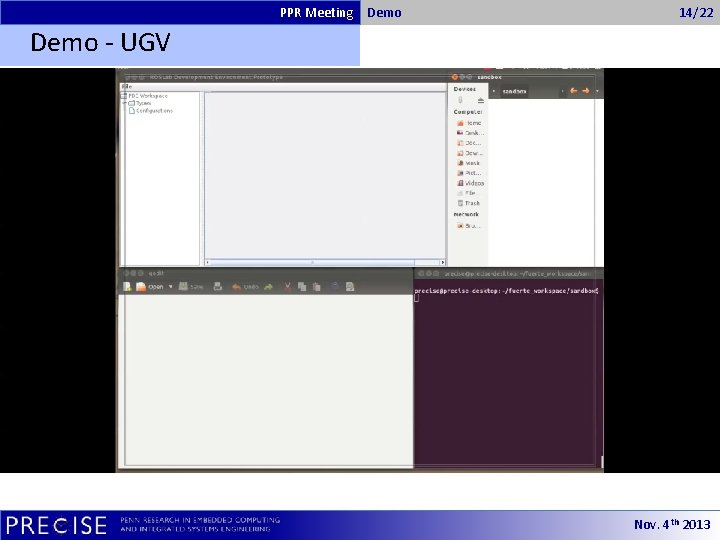Click the Devices heading in file manager sidebar
720x540 pixels.
point(465,89)
